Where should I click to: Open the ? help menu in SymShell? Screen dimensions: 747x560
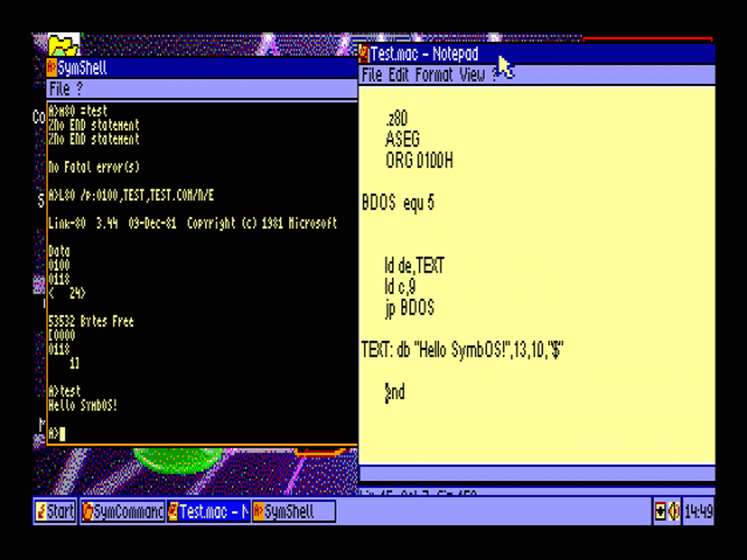click(x=79, y=89)
